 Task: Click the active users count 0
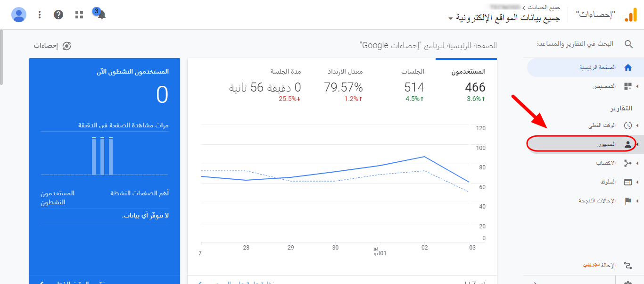[x=162, y=95]
